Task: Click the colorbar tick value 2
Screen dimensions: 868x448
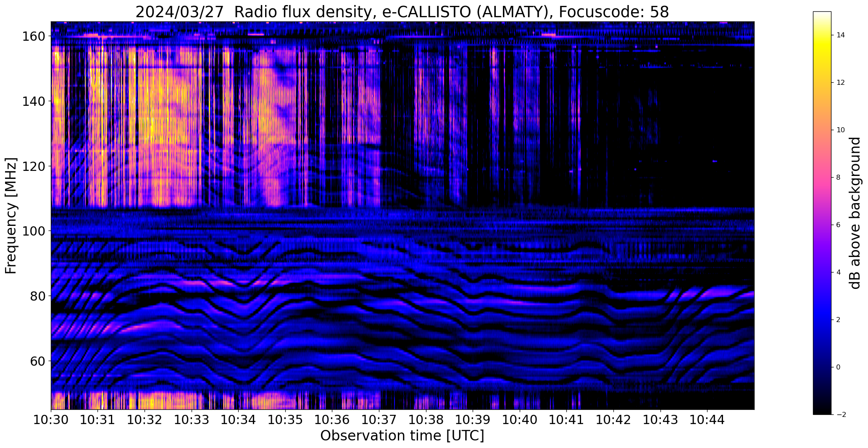Action: click(x=839, y=320)
